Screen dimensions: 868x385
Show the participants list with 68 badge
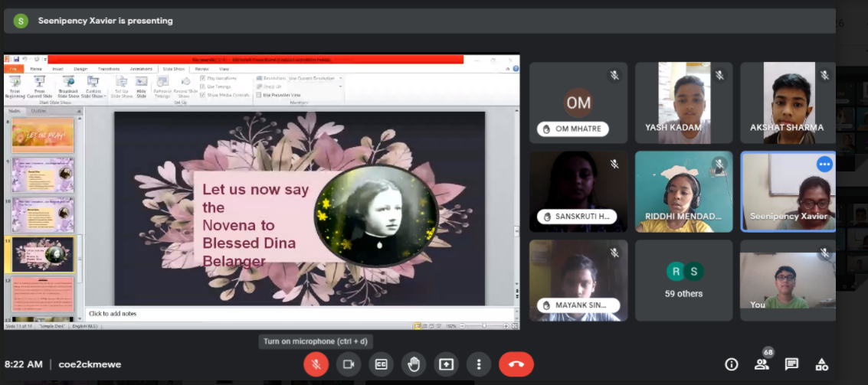(x=762, y=364)
